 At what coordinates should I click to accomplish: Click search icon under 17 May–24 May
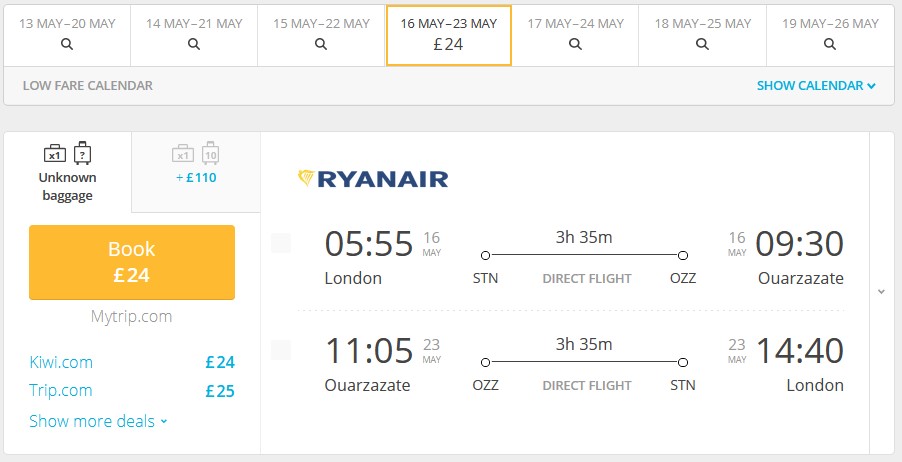575,44
